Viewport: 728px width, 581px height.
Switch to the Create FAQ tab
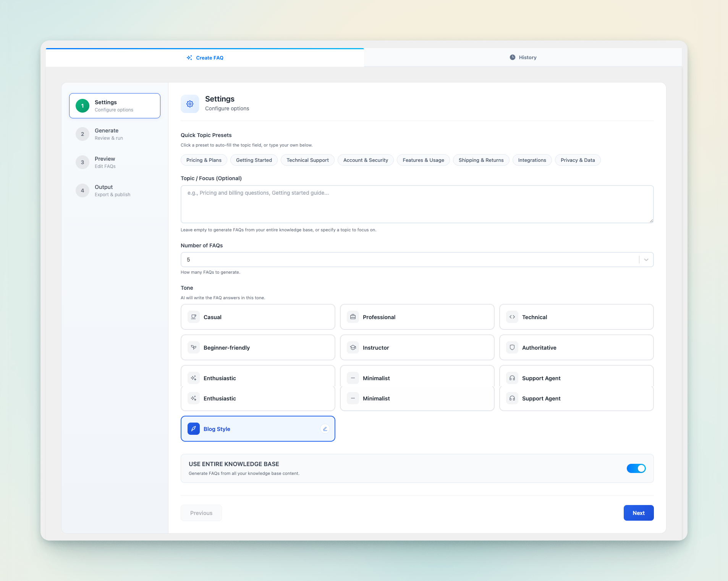click(x=205, y=58)
